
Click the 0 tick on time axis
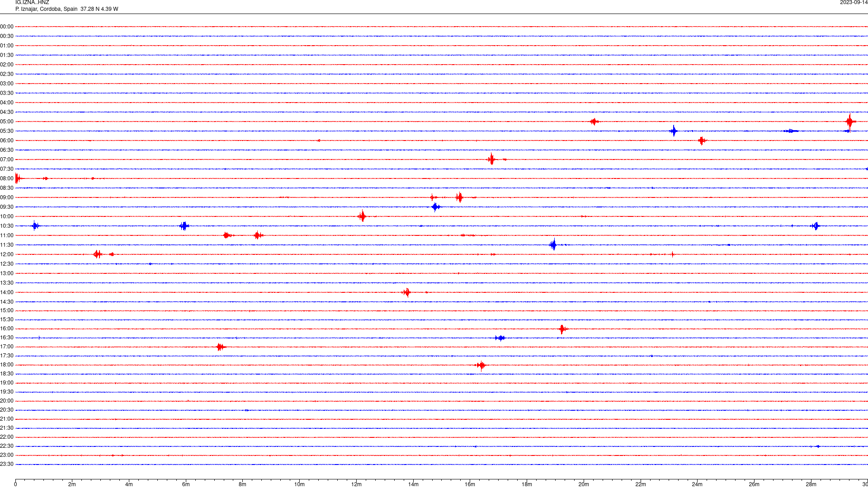(15, 484)
